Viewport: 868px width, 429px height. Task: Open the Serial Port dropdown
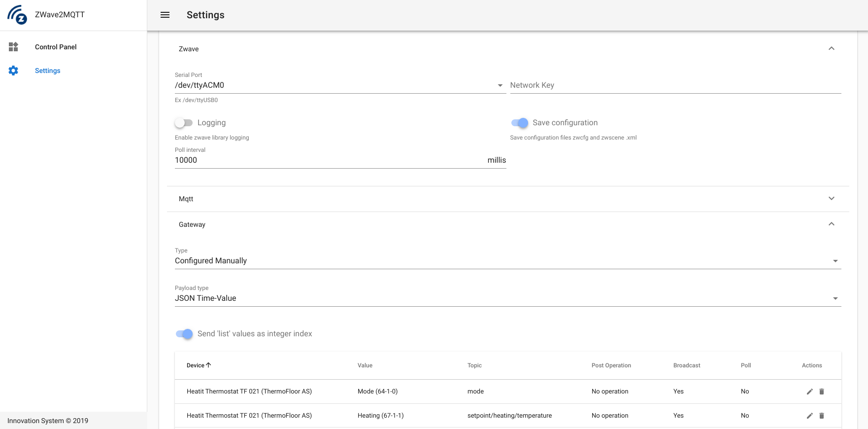340,85
